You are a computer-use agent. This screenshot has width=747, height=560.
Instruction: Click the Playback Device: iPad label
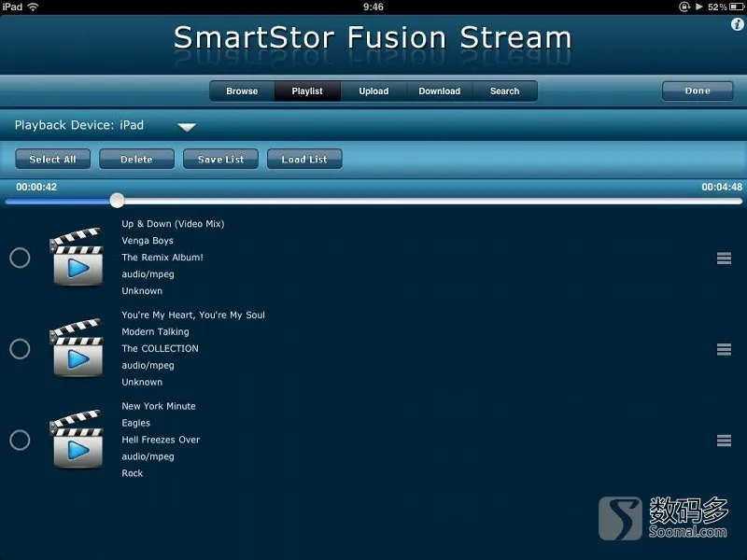click(79, 125)
